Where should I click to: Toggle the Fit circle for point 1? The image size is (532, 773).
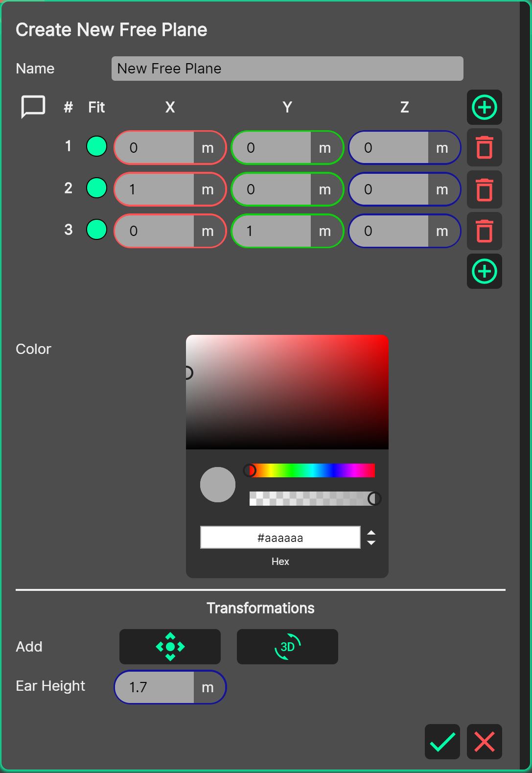(x=96, y=146)
